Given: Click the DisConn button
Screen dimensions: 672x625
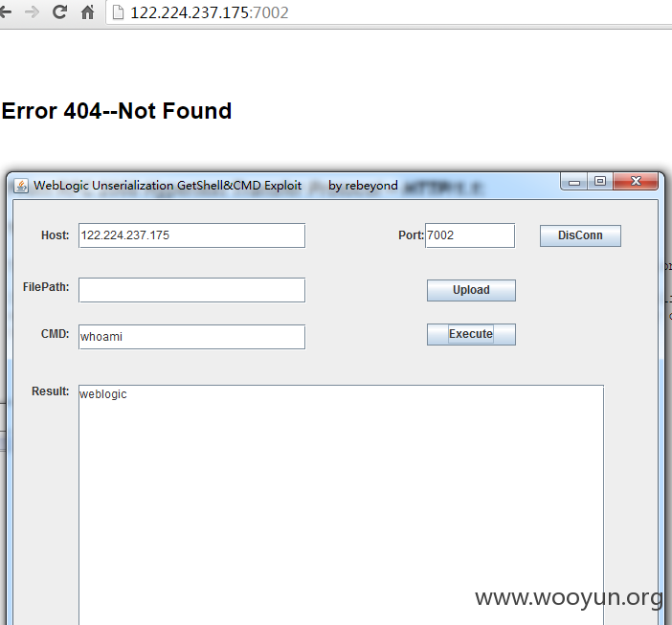Looking at the screenshot, I should tap(580, 235).
